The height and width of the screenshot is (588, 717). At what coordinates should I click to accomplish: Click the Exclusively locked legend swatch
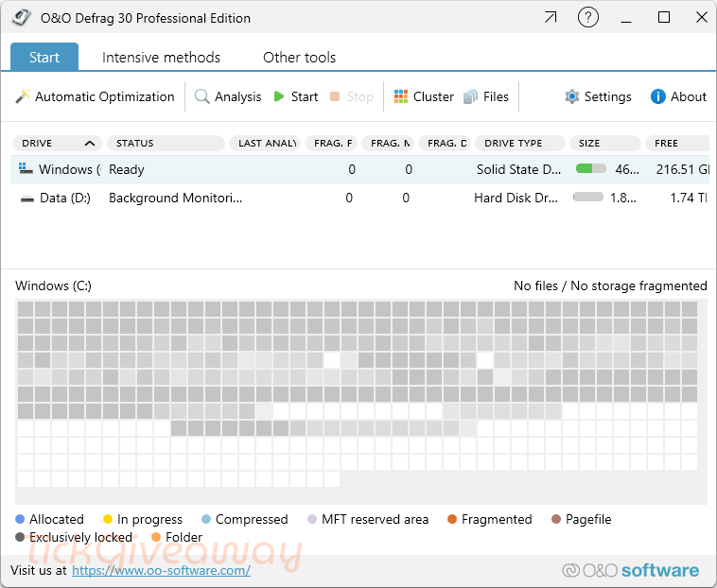(x=20, y=537)
